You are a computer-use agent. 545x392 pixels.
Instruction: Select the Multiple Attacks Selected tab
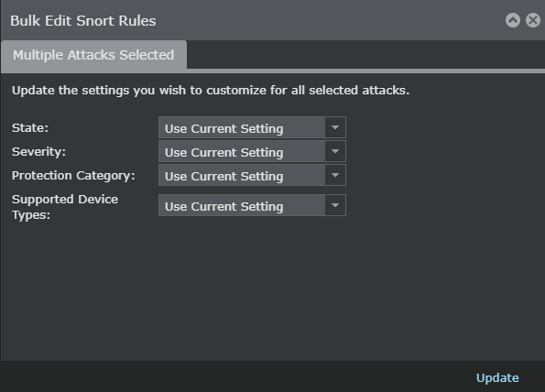tap(93, 55)
